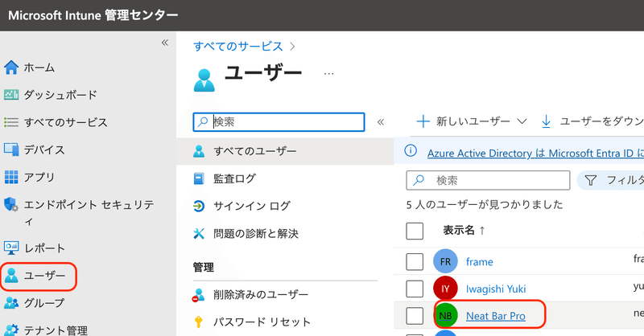Click the アプリ grid icon
Screen dimensions: 644x336
pos(11,177)
